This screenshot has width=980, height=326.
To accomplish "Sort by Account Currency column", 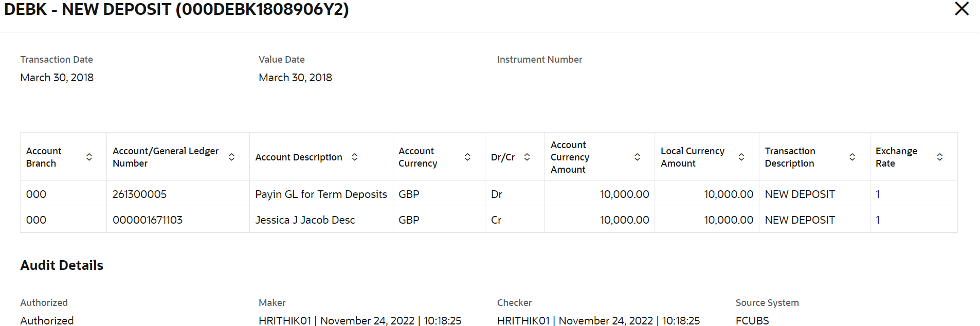I will coord(467,157).
